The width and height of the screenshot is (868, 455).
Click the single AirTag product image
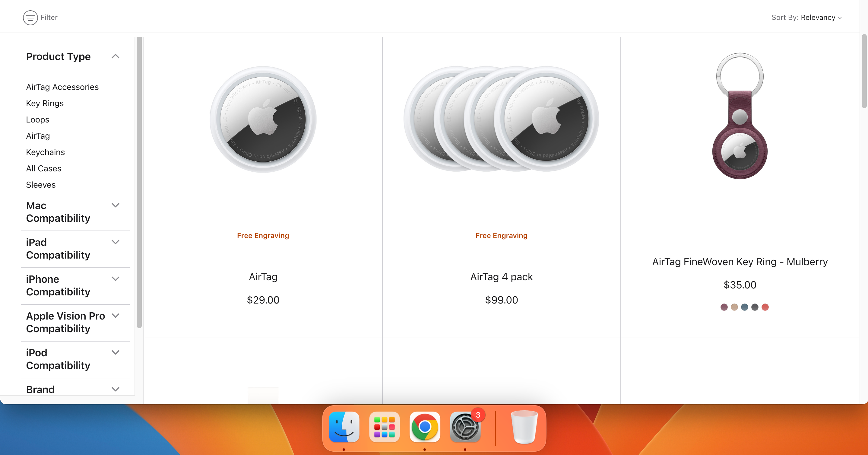point(263,119)
